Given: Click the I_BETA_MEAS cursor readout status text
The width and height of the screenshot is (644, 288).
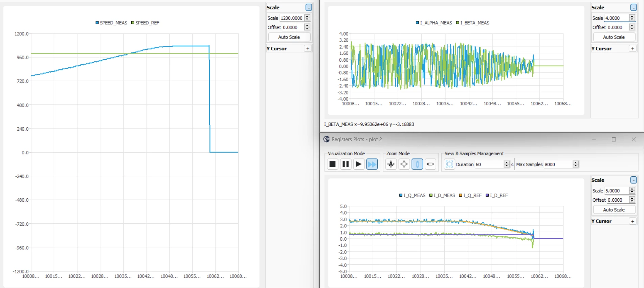Looking at the screenshot, I should pos(369,124).
